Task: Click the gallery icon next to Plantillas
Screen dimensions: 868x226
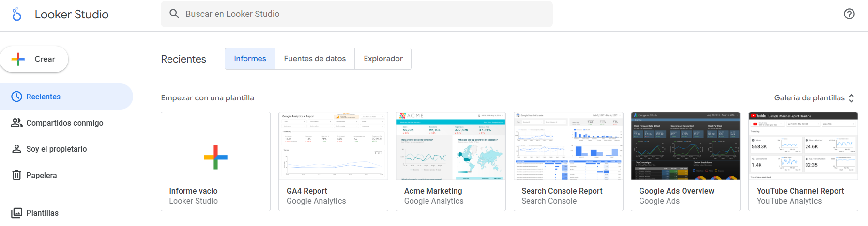Action: coord(16,213)
